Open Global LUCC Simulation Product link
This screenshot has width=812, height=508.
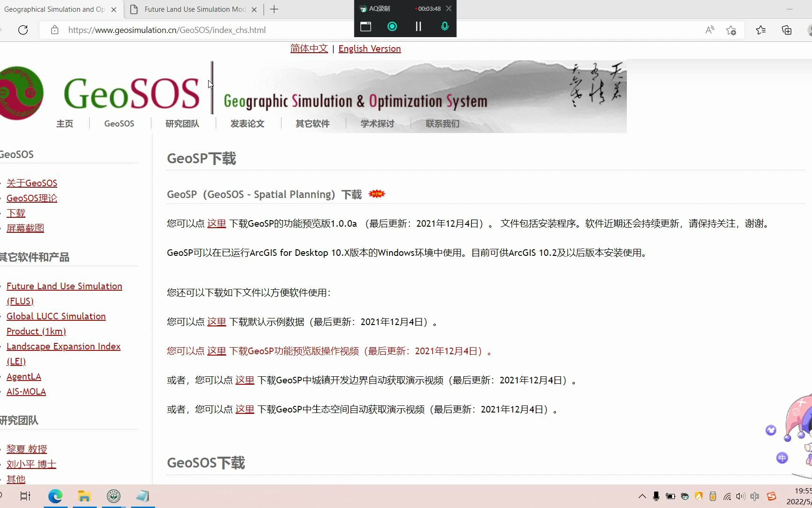click(56, 324)
